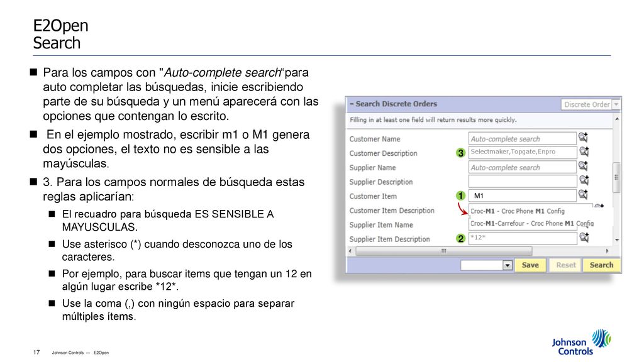
Task: Click the empty Supplier Description field
Action: [x=523, y=181]
